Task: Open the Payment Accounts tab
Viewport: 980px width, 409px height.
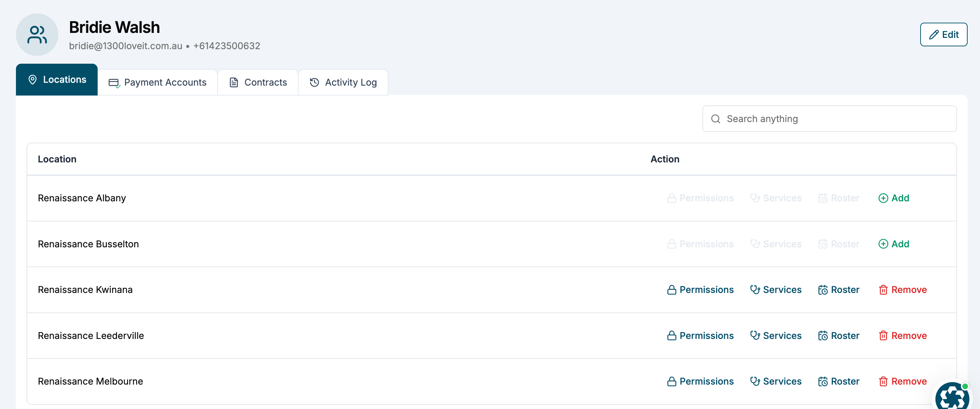Action: 157,82
